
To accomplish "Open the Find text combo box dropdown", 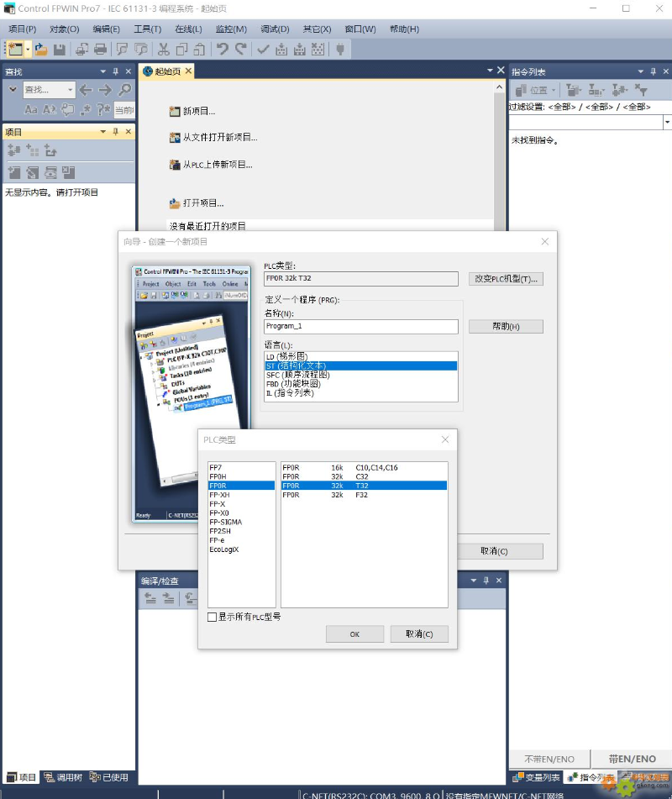I will pyautogui.click(x=71, y=90).
